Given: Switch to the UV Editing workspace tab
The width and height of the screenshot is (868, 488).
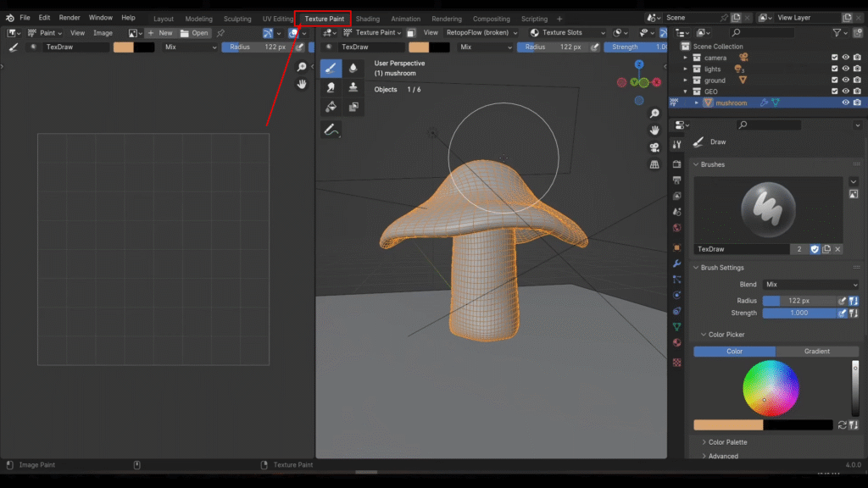Looking at the screenshot, I should point(278,19).
